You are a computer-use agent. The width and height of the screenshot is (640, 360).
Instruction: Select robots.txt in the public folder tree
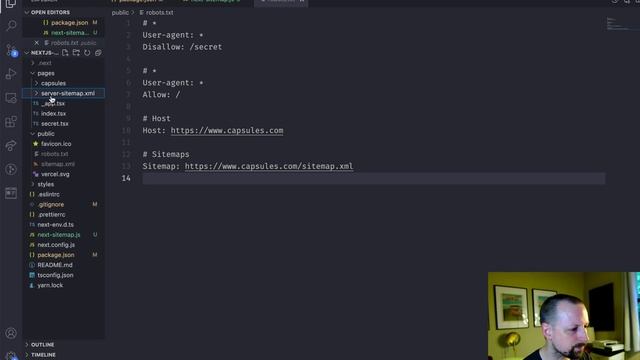point(54,154)
